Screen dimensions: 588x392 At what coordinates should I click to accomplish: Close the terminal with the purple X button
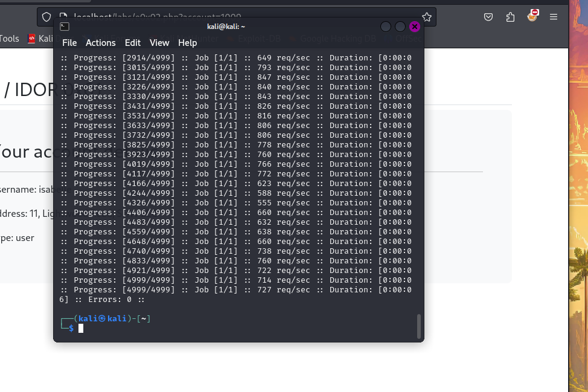414,27
